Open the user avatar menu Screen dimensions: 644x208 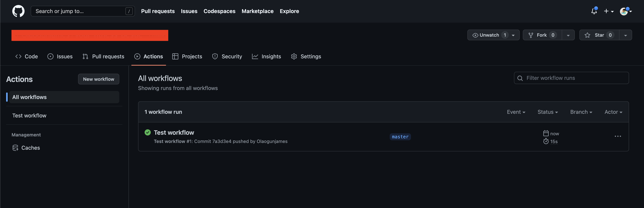tap(626, 11)
